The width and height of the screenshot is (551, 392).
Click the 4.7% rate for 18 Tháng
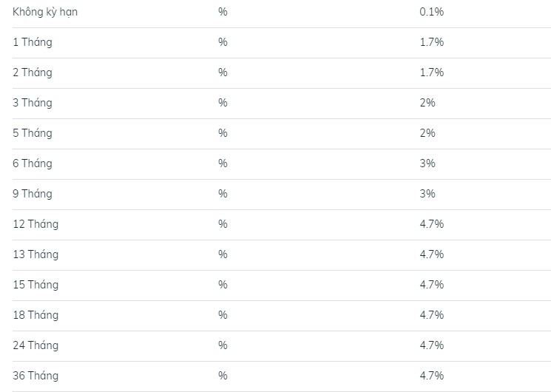point(431,315)
